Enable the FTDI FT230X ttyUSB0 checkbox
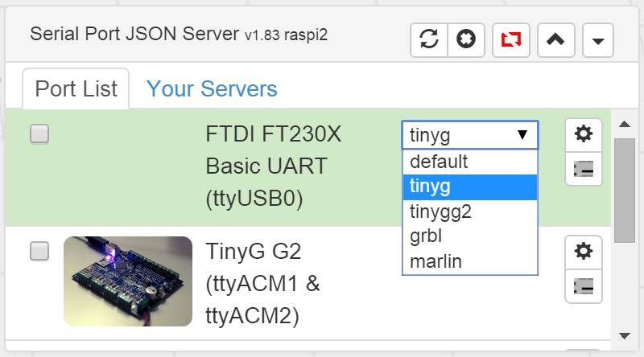Screen dimensions: 644x357 point(39,134)
